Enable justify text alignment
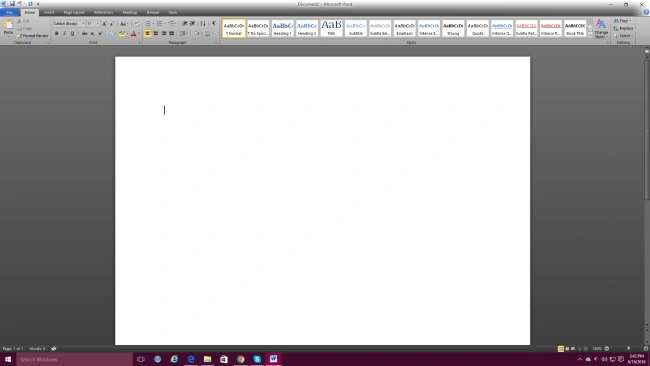 172,34
